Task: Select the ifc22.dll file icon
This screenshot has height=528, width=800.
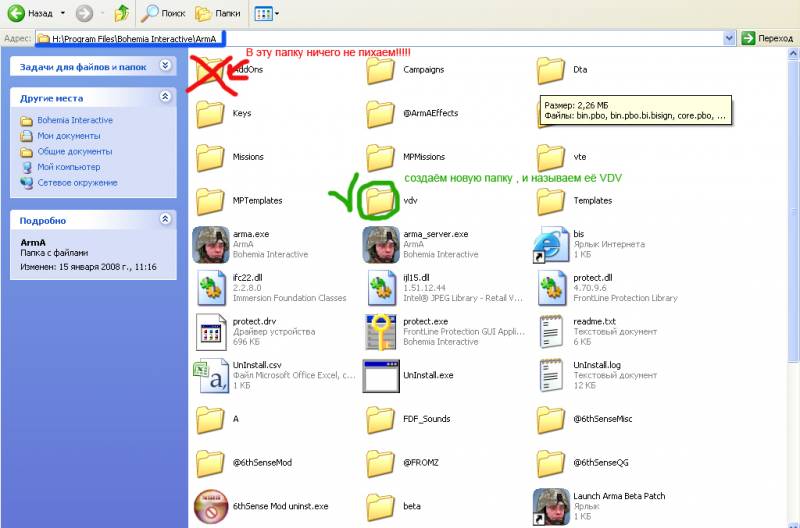Action: [x=211, y=288]
